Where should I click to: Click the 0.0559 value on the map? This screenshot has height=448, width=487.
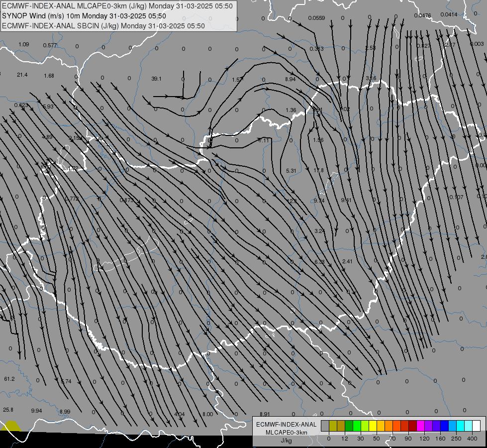(x=316, y=18)
